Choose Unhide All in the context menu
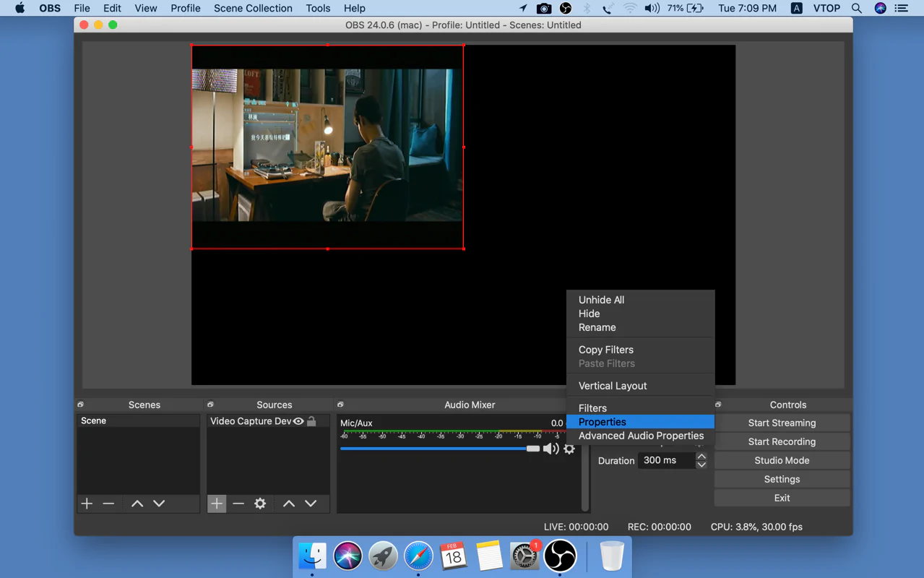Screen dimensions: 924x578 point(602,300)
